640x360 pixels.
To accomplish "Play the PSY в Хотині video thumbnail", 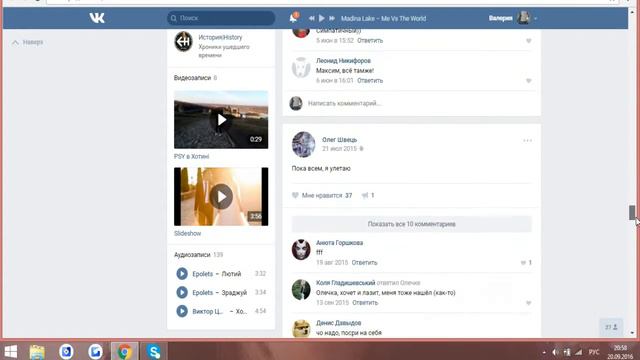I will click(221, 120).
